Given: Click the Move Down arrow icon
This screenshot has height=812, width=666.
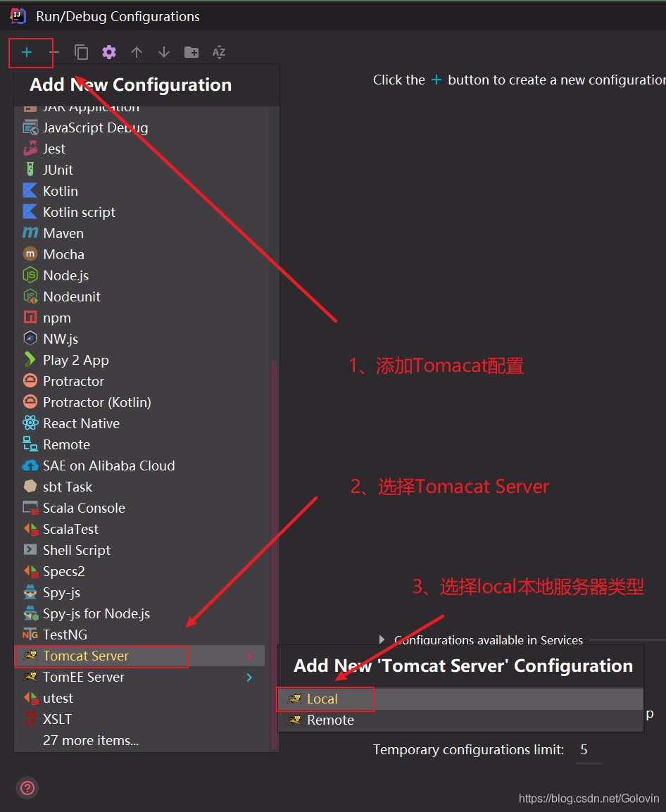Looking at the screenshot, I should pos(163,52).
